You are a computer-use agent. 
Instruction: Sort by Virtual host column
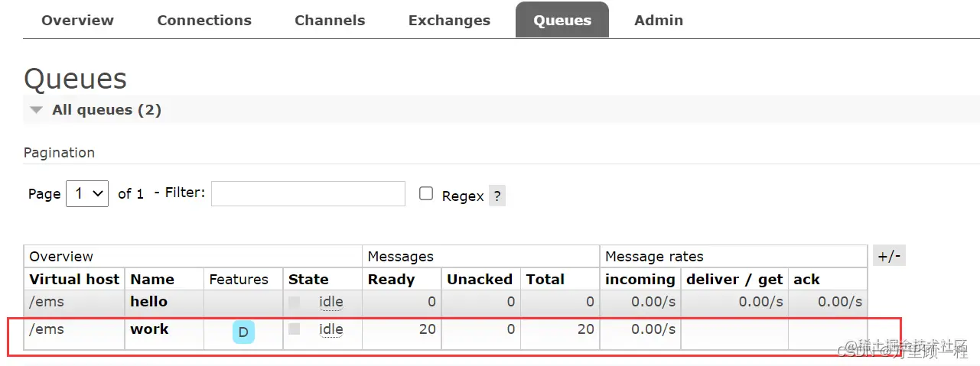point(74,280)
